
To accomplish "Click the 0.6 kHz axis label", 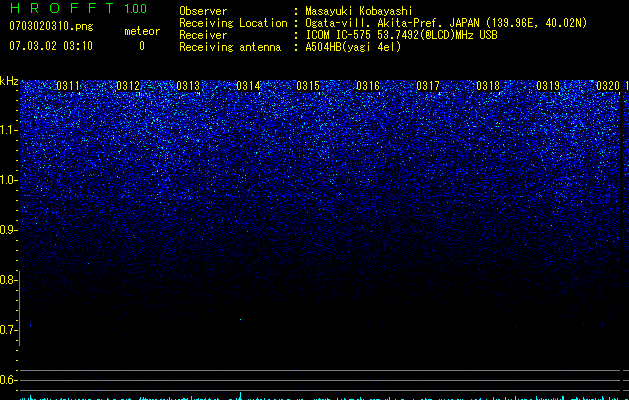I will (8, 380).
